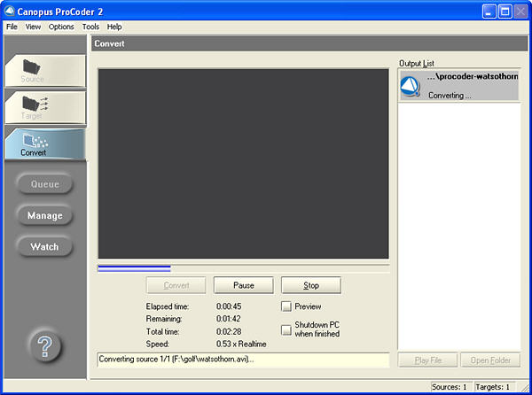Open the Options menu

[x=61, y=27]
